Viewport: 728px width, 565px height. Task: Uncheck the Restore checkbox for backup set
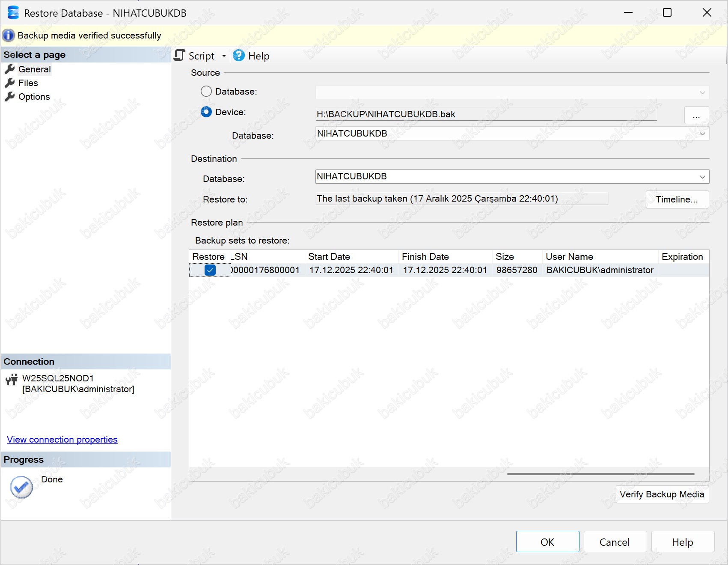pyautogui.click(x=210, y=270)
